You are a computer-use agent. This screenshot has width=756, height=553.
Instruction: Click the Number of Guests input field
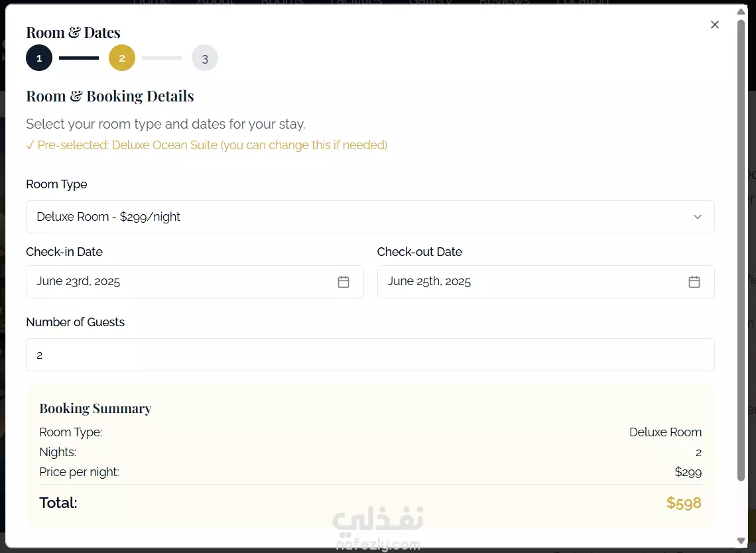[x=370, y=355]
